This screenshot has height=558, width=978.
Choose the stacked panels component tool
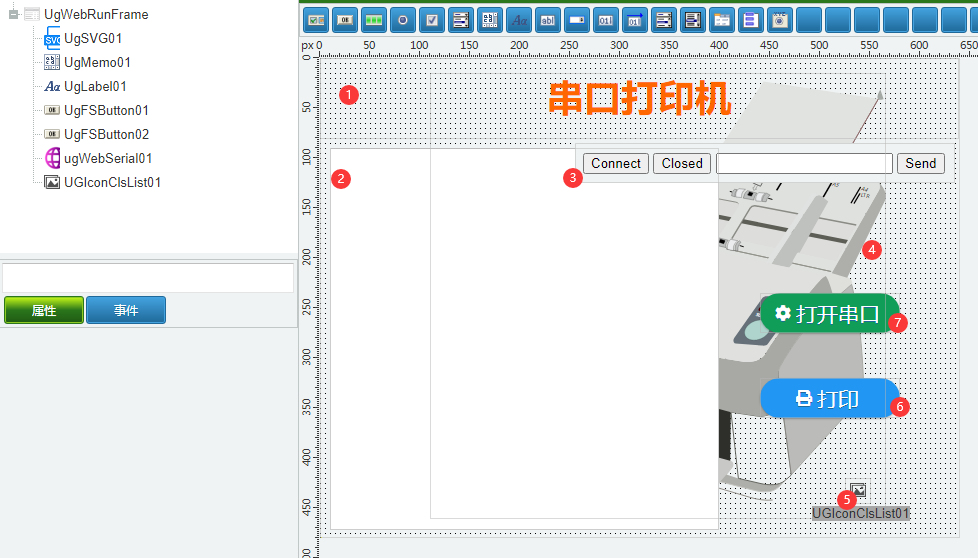[751, 21]
